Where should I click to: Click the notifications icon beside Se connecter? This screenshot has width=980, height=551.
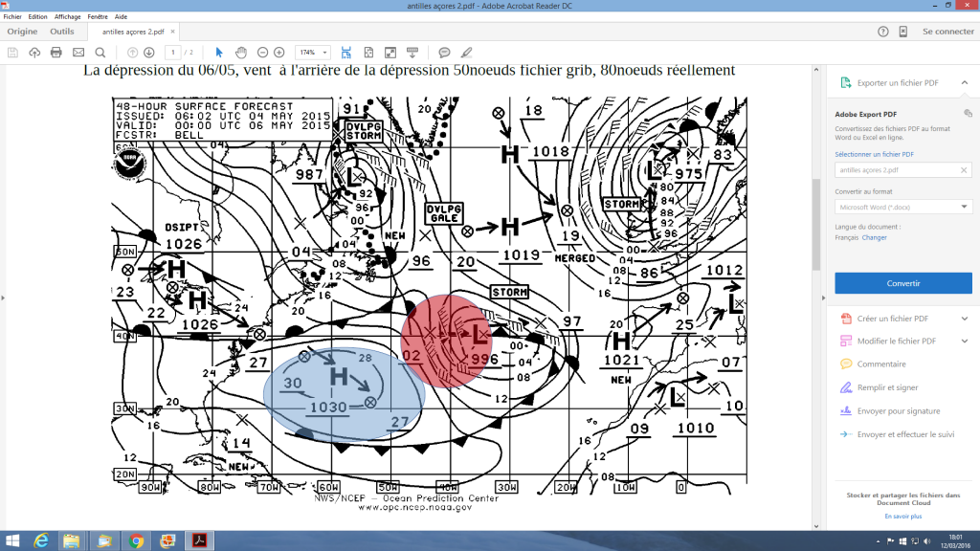pos(903,32)
